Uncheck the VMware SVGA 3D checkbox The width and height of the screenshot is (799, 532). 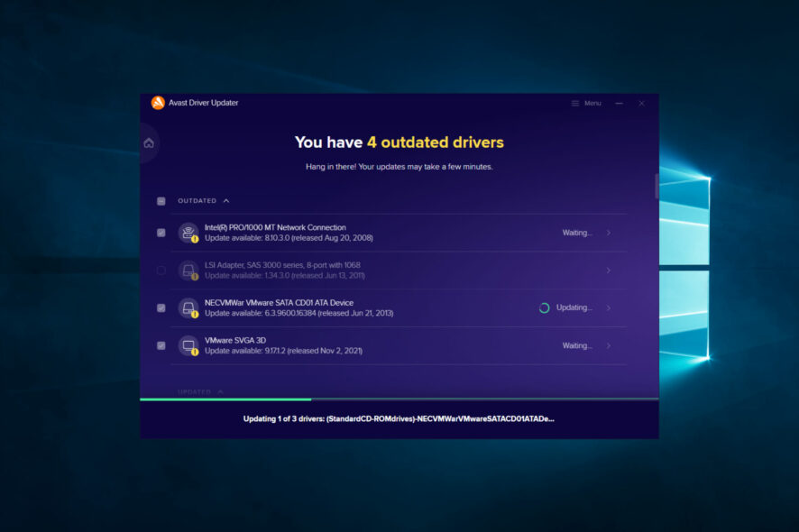tap(161, 345)
